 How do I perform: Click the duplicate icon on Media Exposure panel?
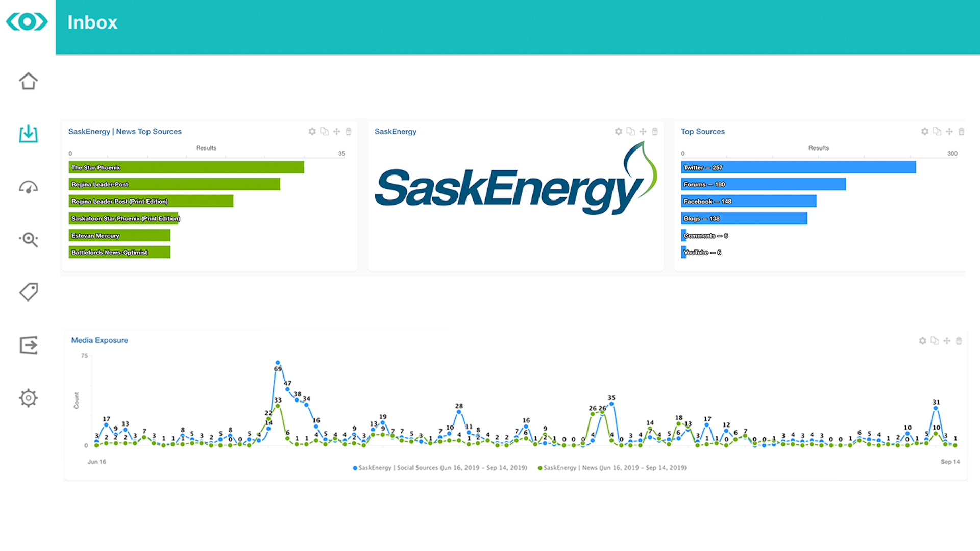tap(935, 340)
